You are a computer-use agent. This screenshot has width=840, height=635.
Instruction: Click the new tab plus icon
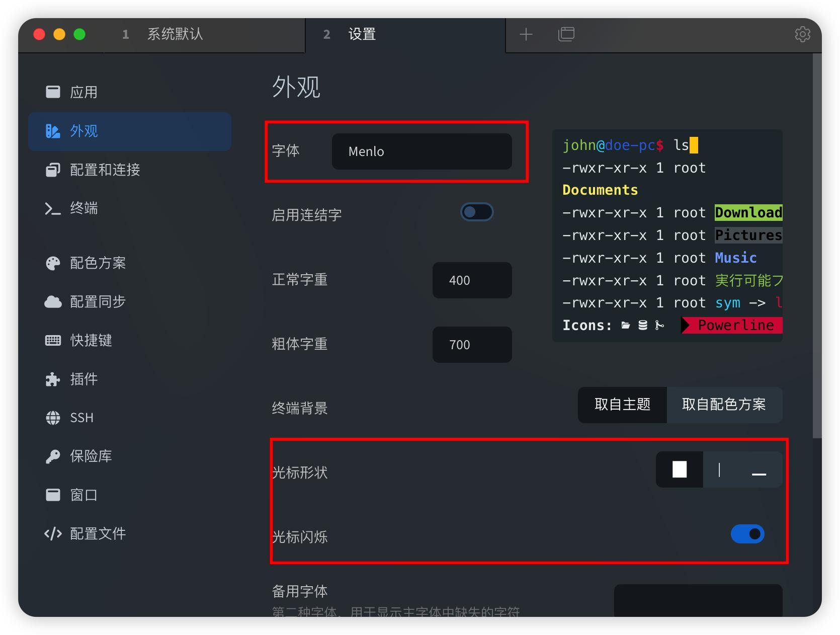(x=526, y=34)
